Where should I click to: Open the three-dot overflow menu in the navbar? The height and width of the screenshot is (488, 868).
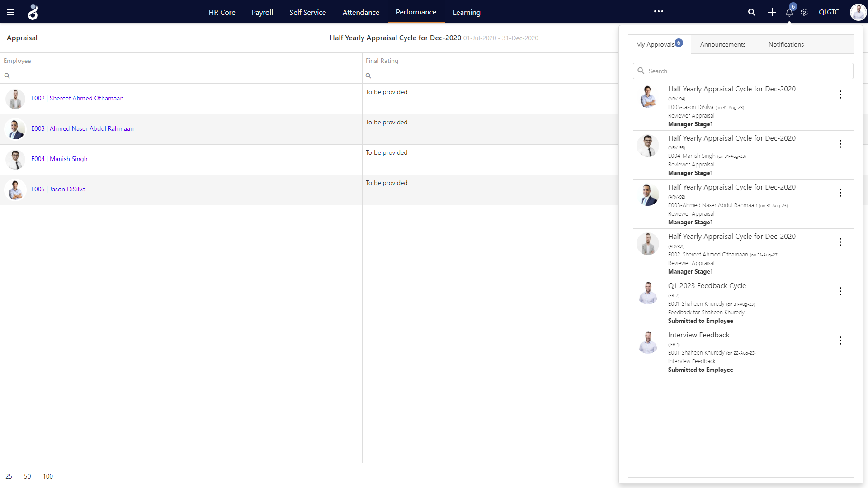coord(659,12)
